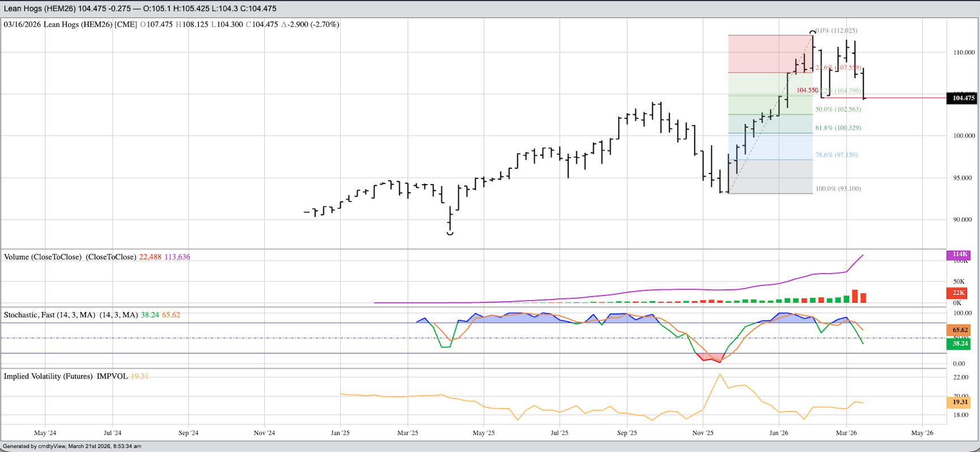Select the 50.0% (102.563) Fibonacci label
The image size is (980, 452).
coord(838,109)
